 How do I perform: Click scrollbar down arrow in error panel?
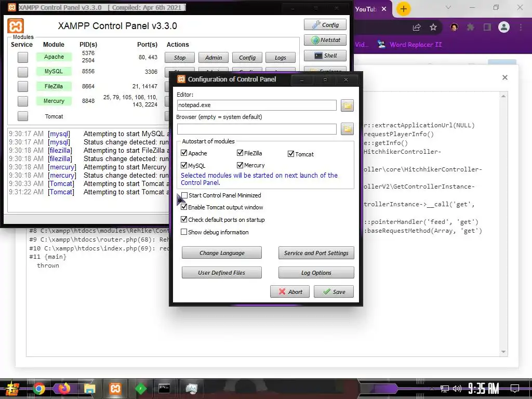click(x=503, y=352)
